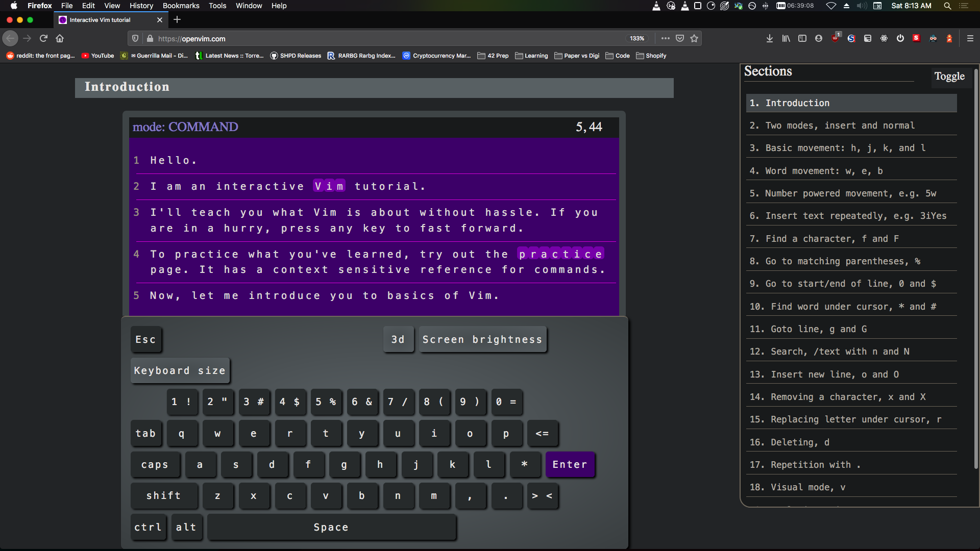Expand the Shopify bookmarks folder
The height and width of the screenshot is (551, 980).
point(651,56)
